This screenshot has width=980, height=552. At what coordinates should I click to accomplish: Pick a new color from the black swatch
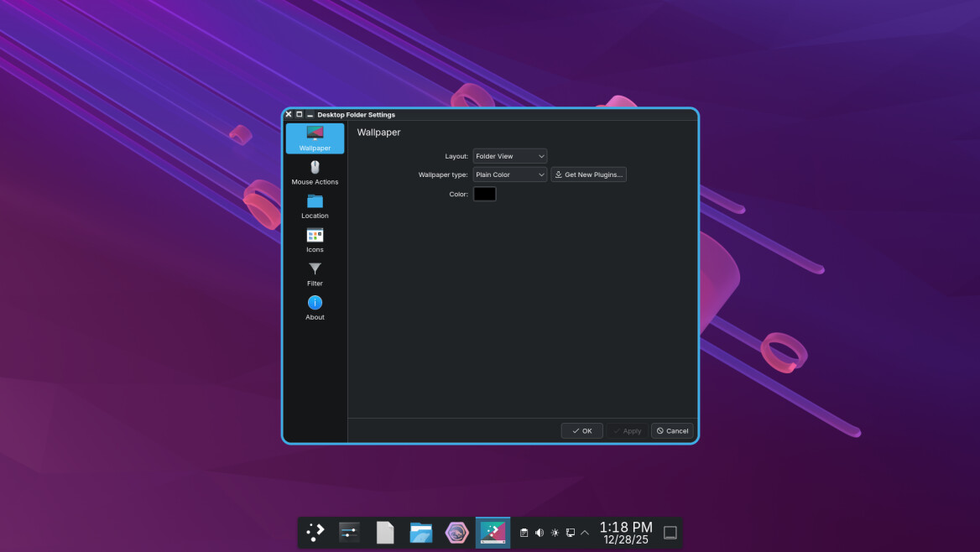point(485,194)
